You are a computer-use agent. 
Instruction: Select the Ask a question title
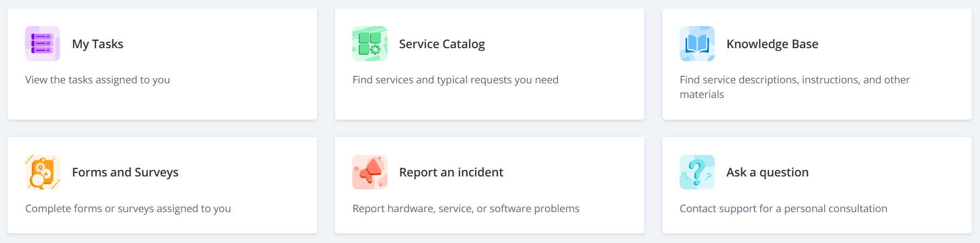click(x=767, y=172)
